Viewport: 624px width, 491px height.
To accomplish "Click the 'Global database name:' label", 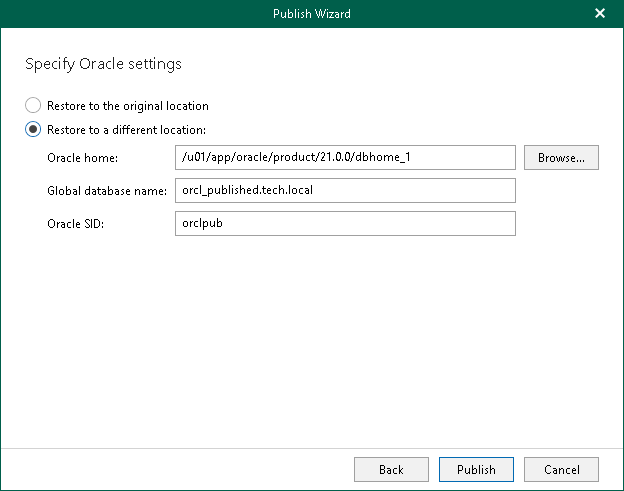I will 107,190.
